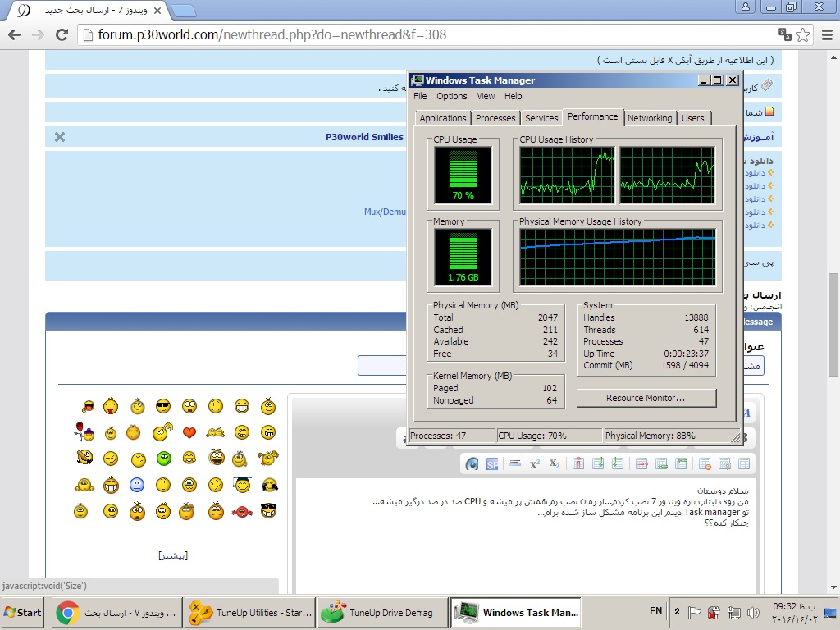Open the Start menu

pyautogui.click(x=23, y=612)
